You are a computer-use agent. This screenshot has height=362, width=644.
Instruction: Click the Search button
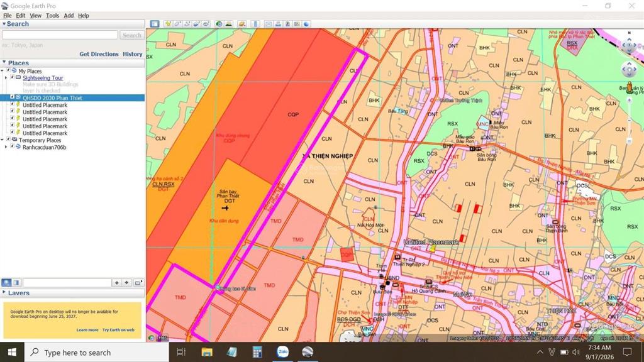[132, 35]
